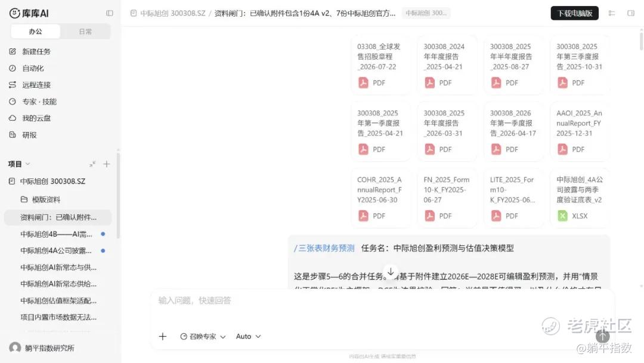Open the 中际旭创AI新常态供给 conversation
This screenshot has width=644, height=363.
(x=58, y=284)
